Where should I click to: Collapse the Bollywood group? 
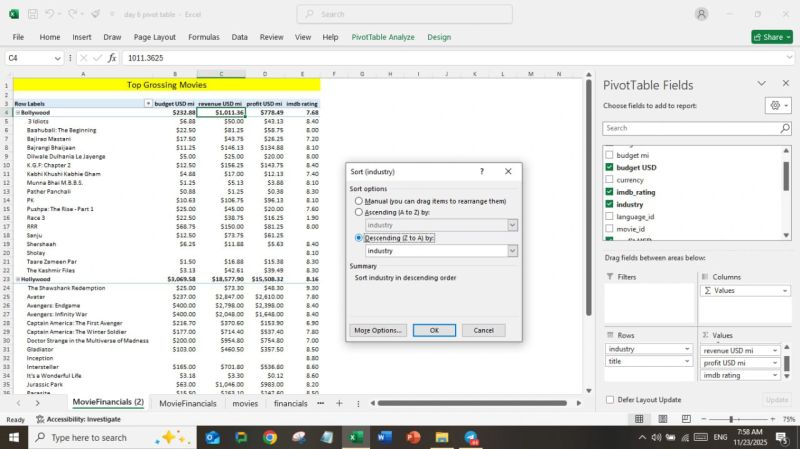(18, 112)
